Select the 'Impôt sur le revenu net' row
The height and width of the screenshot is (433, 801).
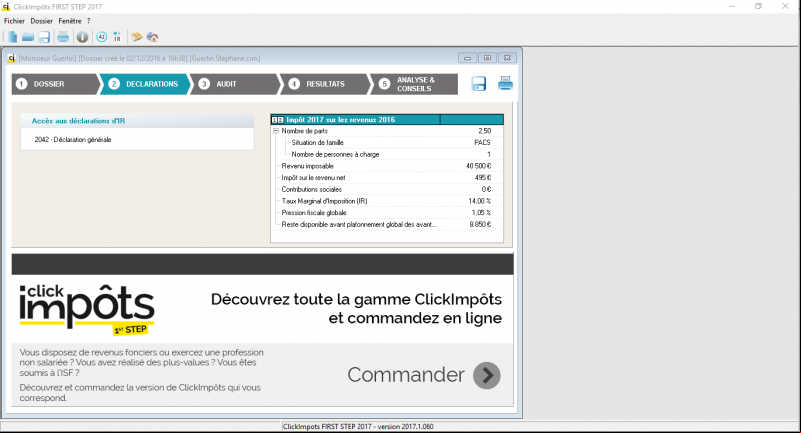pos(387,178)
